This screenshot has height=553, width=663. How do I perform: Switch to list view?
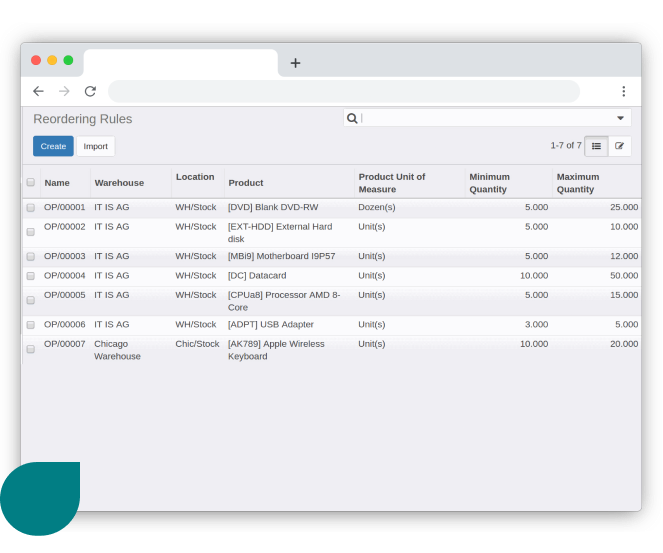[596, 146]
